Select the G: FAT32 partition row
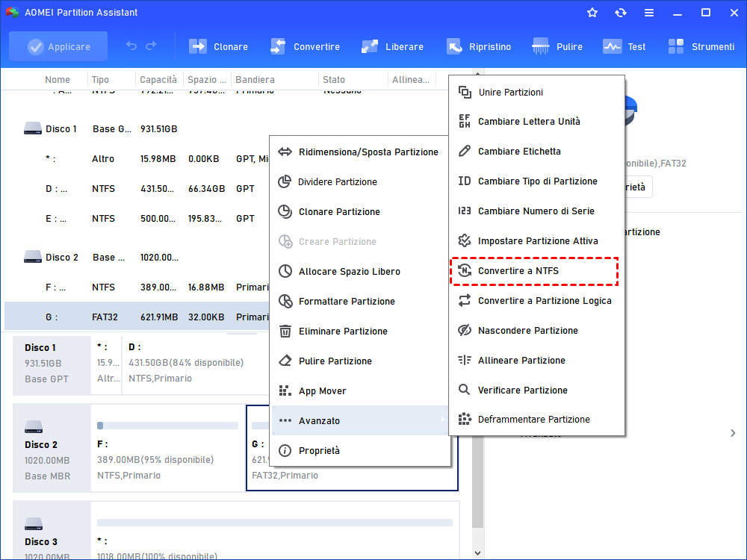 tap(137, 317)
